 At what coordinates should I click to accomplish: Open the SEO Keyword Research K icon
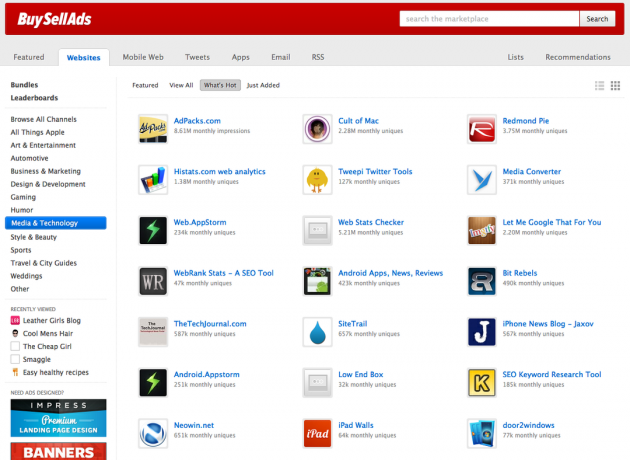click(x=481, y=383)
